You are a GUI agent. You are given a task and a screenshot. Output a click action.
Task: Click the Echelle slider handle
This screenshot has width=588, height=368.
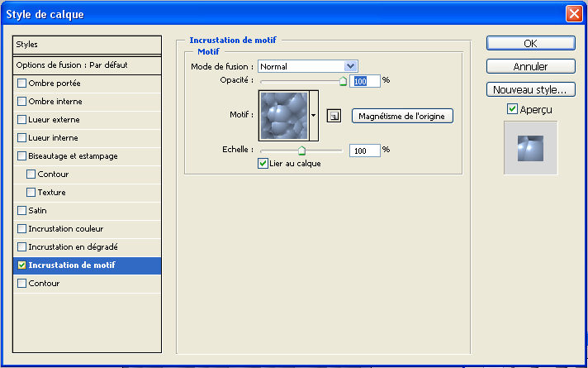[x=301, y=151]
